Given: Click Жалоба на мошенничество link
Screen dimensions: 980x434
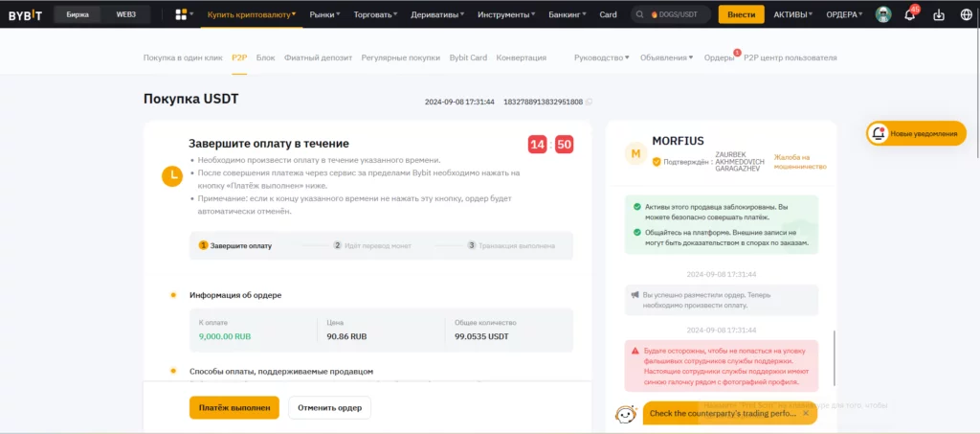Looking at the screenshot, I should [x=800, y=162].
